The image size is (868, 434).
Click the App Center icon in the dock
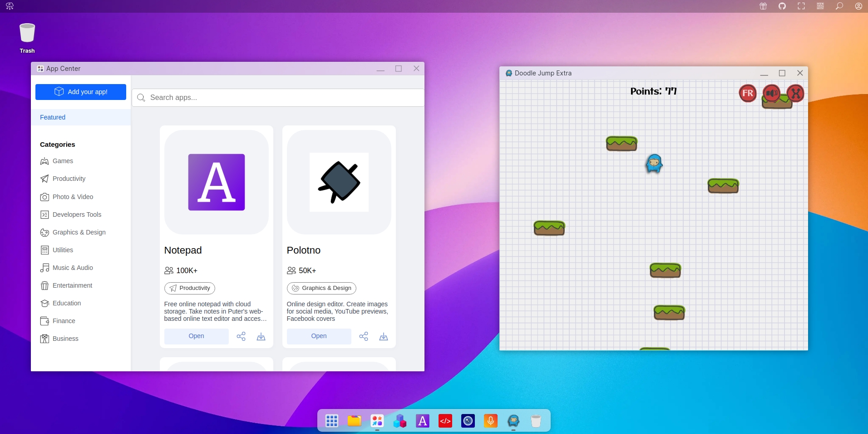(377, 421)
